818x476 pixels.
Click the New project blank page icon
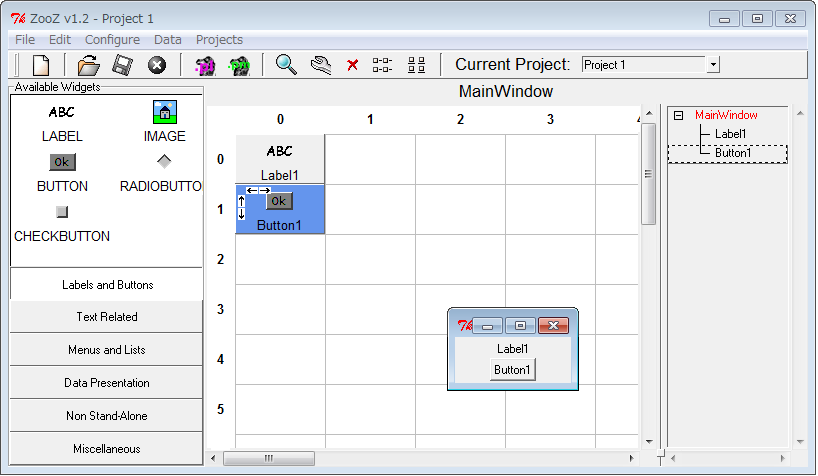coord(41,65)
